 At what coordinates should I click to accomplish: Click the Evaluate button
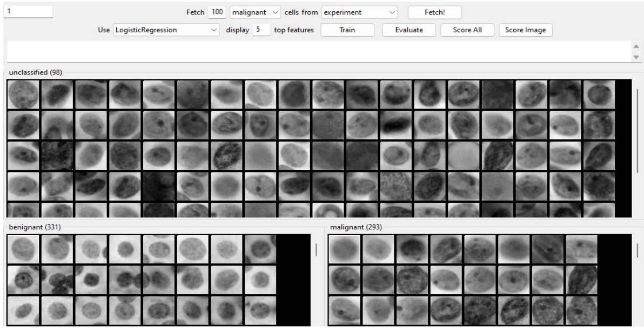(408, 31)
